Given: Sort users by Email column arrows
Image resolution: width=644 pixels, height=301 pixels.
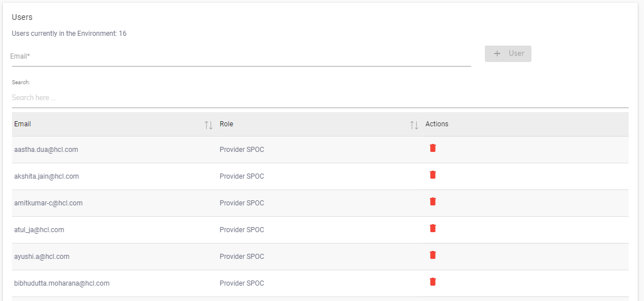Looking at the screenshot, I should (x=209, y=125).
